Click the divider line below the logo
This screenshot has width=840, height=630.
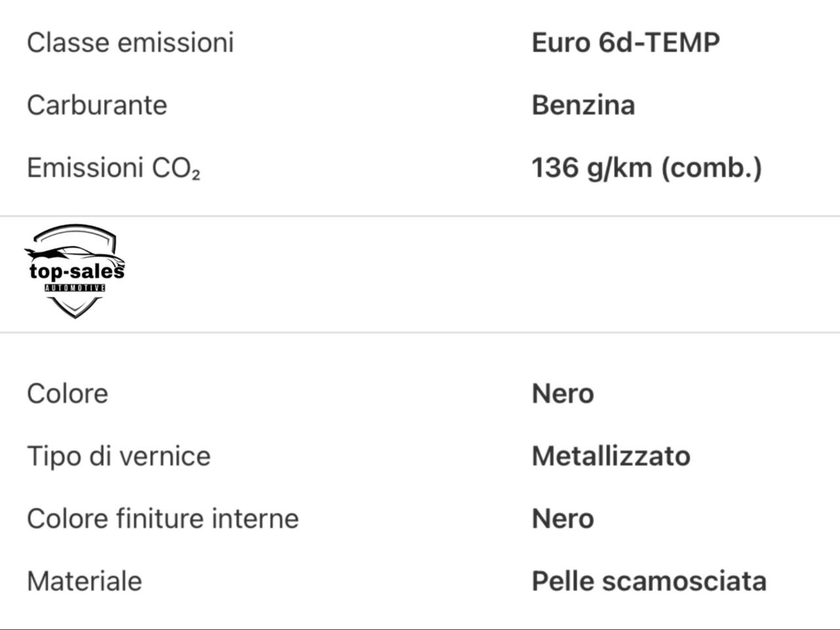point(420,332)
